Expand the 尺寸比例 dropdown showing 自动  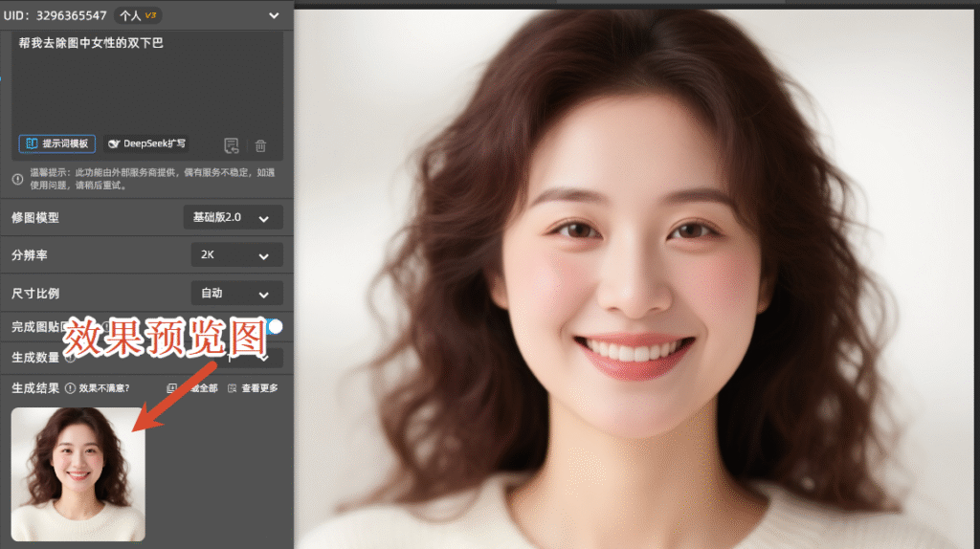[x=236, y=293]
